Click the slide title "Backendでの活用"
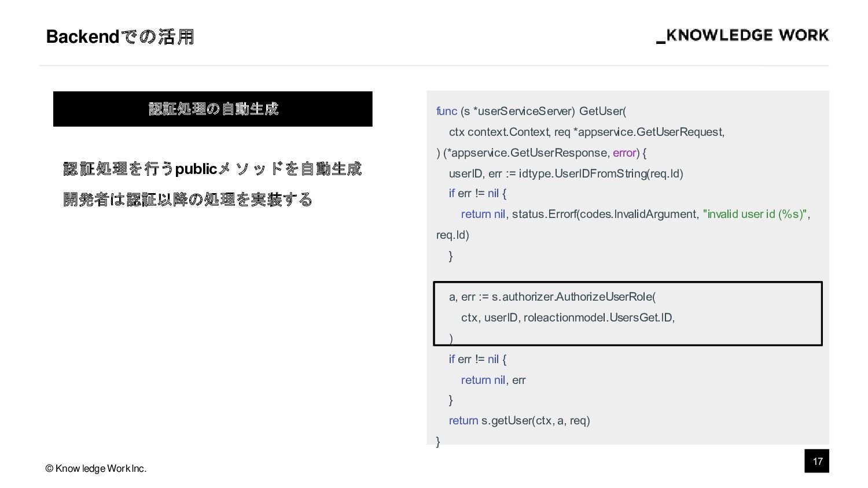This screenshot has height=488, width=868. point(120,37)
